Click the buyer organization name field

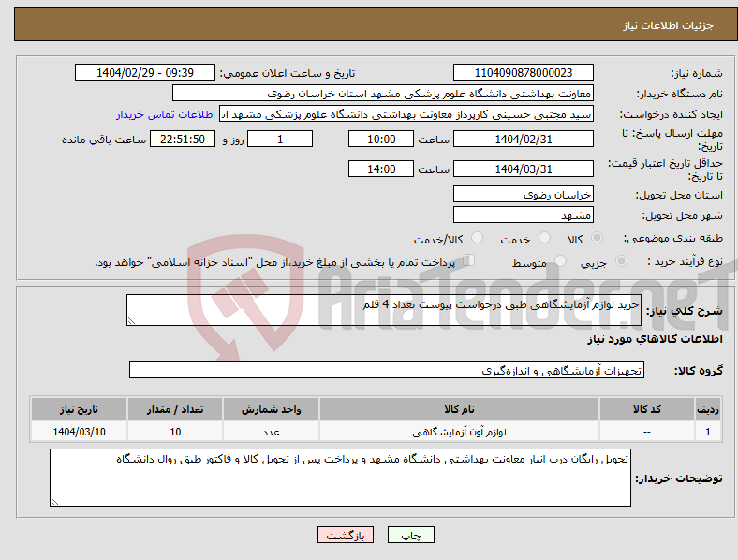tap(383, 93)
